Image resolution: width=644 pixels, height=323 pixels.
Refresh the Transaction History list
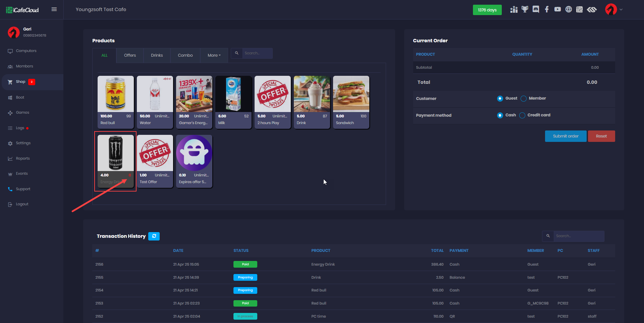[154, 236]
